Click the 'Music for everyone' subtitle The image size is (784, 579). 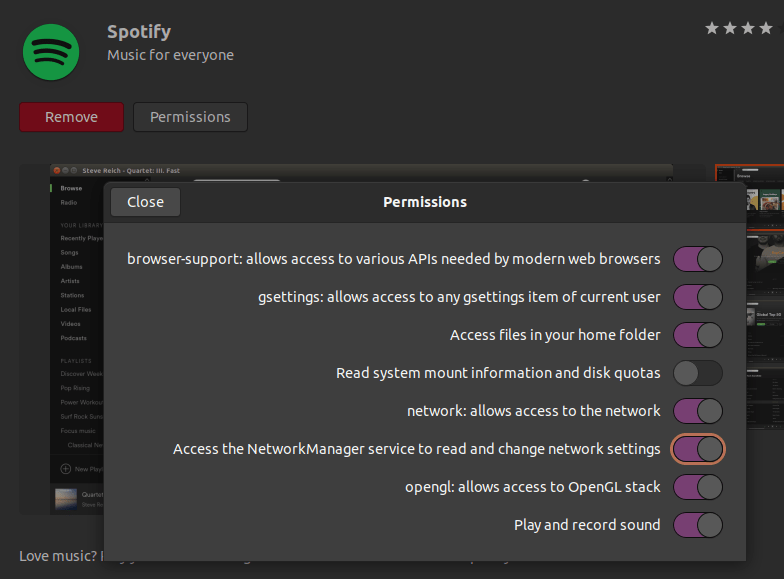point(170,55)
